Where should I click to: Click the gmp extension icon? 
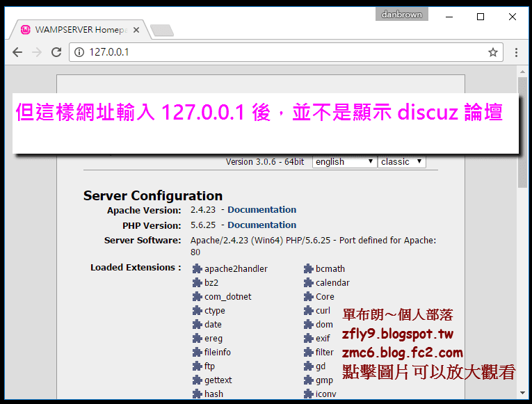pos(308,380)
